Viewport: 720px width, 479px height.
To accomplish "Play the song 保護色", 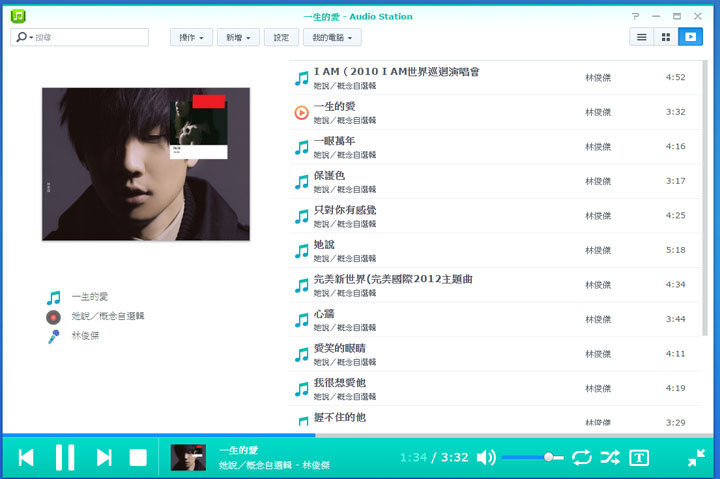I will [331, 175].
